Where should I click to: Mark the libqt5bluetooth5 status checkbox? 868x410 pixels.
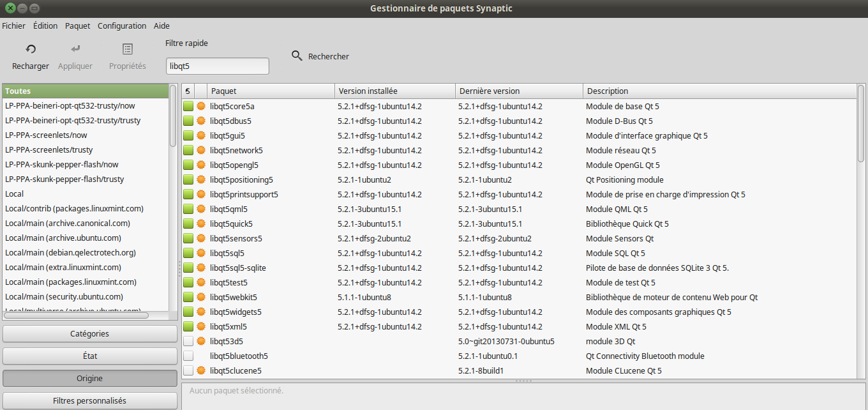(188, 356)
